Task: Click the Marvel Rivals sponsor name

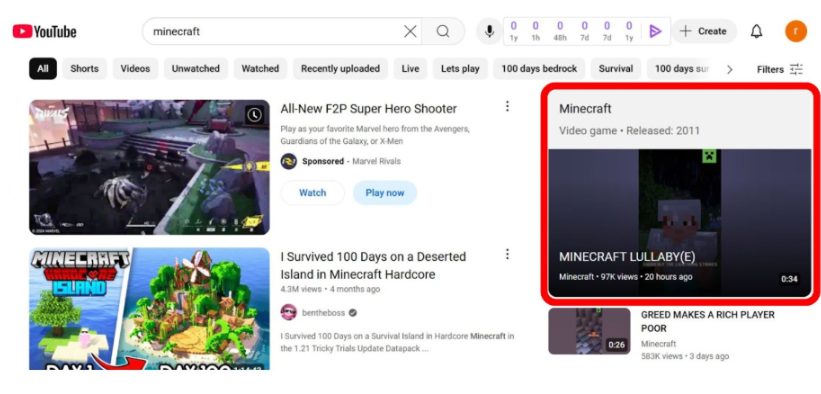Action: [x=376, y=161]
